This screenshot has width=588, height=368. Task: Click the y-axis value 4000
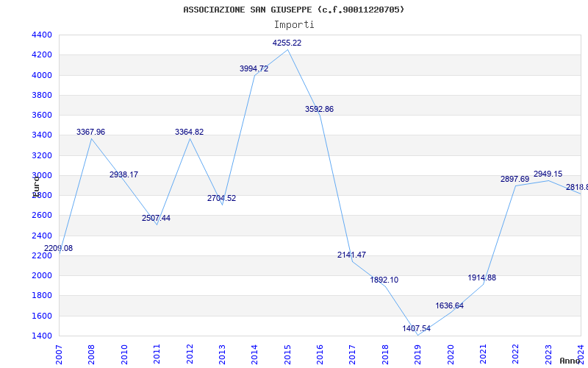pos(42,75)
